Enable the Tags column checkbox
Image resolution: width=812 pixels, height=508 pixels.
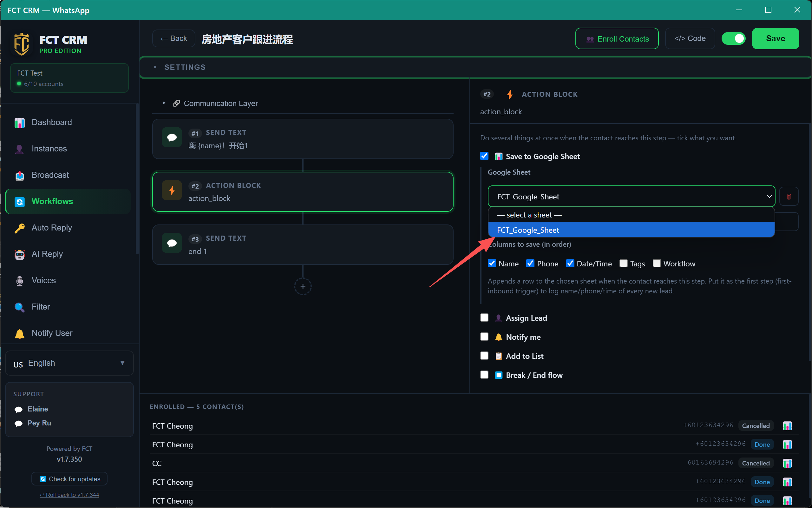point(623,263)
